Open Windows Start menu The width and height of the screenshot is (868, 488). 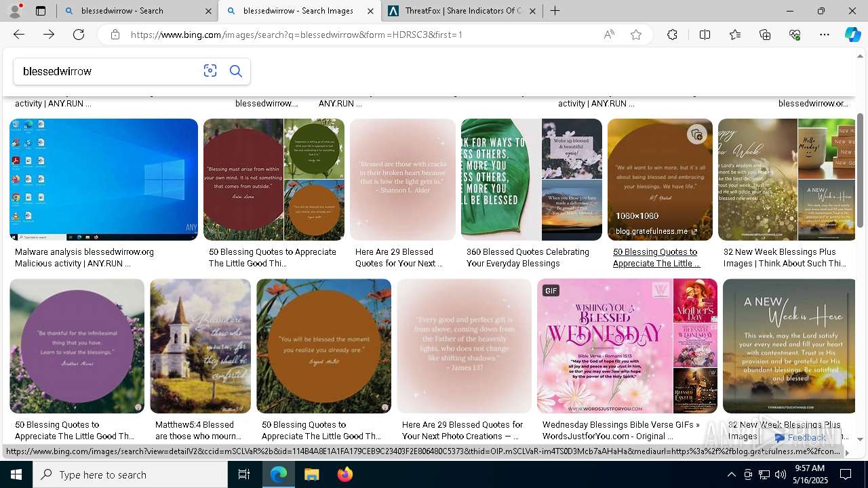pyautogui.click(x=16, y=474)
